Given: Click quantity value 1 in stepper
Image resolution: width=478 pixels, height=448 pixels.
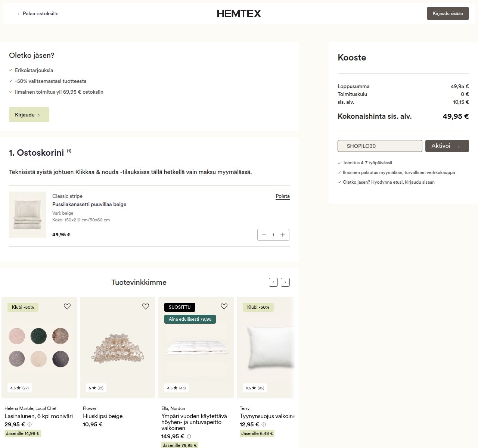Looking at the screenshot, I should (273, 235).
